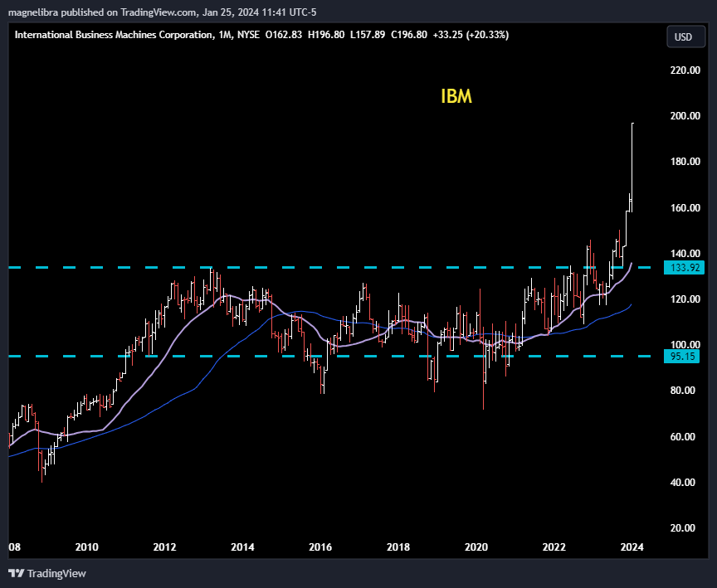
Task: Click the 80.00 price axis label
Action: (685, 390)
